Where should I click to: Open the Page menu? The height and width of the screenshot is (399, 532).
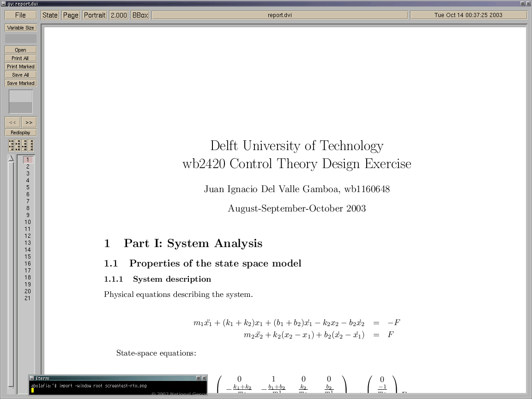click(x=71, y=15)
